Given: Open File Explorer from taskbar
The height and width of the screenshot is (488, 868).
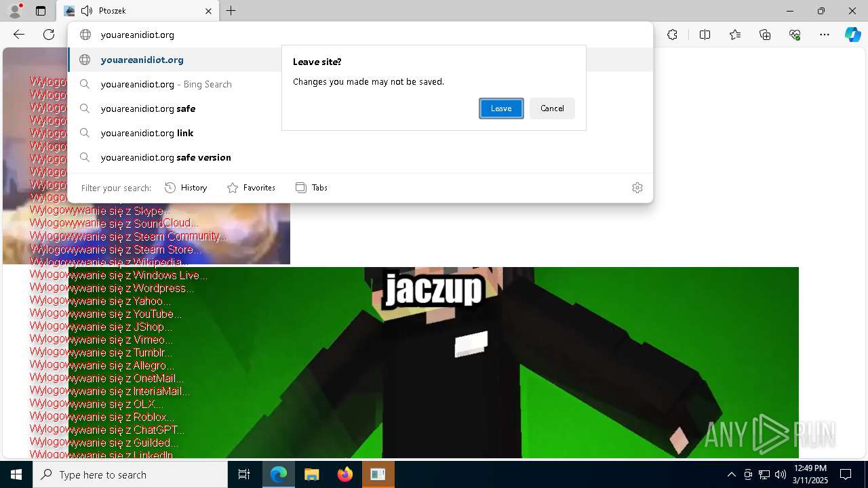Looking at the screenshot, I should pos(311,474).
